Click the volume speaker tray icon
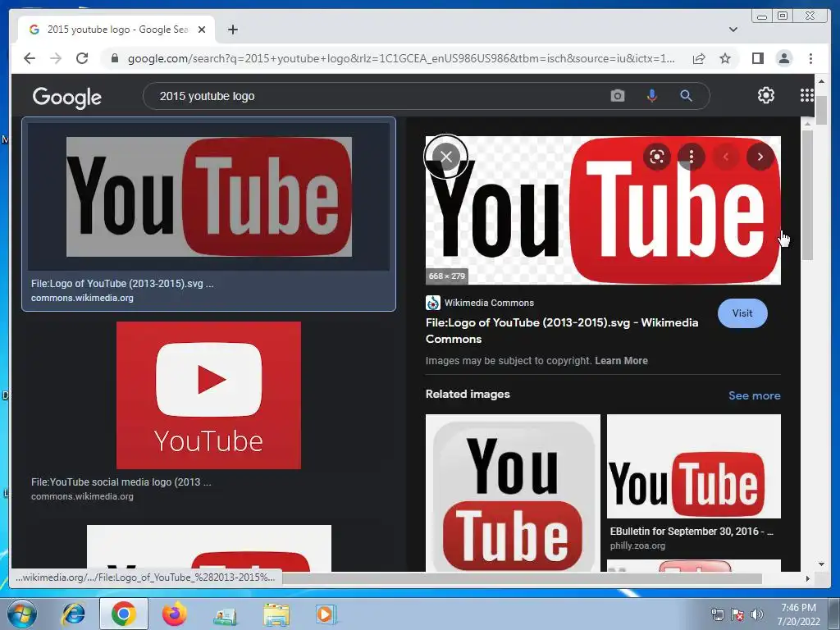Image resolution: width=840 pixels, height=630 pixels. pyautogui.click(x=757, y=614)
